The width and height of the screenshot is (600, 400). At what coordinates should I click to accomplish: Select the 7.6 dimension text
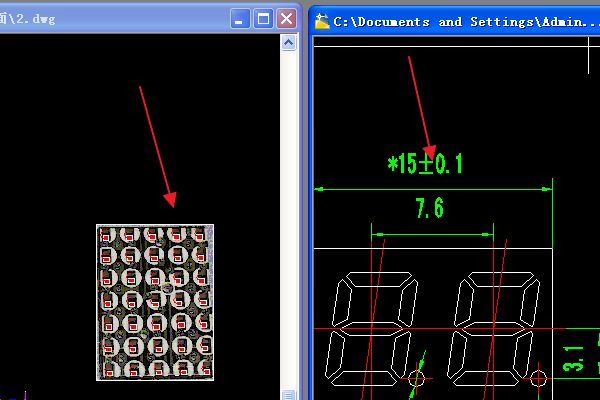pyautogui.click(x=429, y=208)
